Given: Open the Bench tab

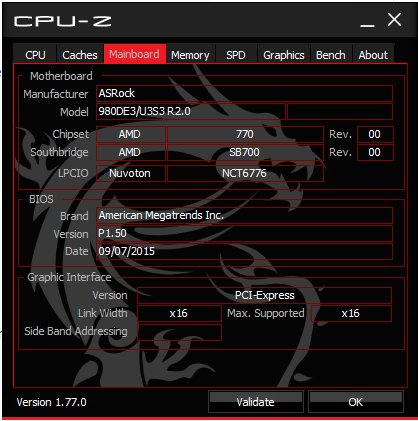Looking at the screenshot, I should tap(331, 55).
